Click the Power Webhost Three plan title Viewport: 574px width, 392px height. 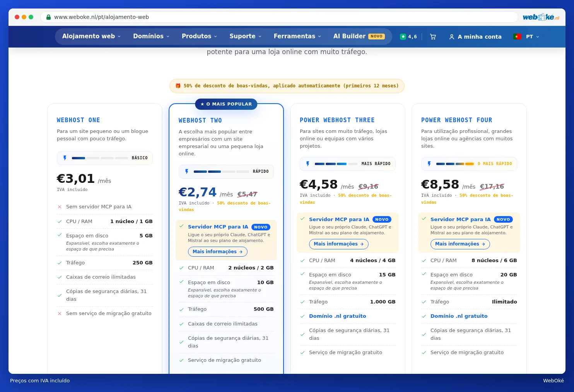click(337, 120)
